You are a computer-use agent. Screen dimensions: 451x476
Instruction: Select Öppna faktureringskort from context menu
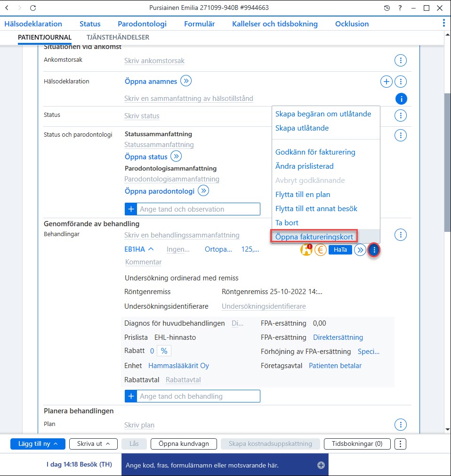(314, 237)
